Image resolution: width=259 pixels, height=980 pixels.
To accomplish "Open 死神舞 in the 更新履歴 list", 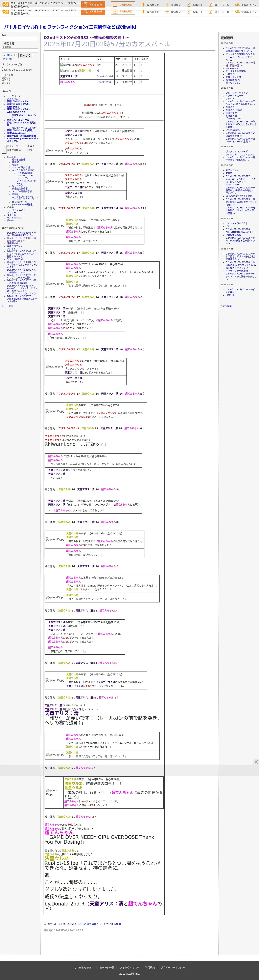I will click(229, 173).
